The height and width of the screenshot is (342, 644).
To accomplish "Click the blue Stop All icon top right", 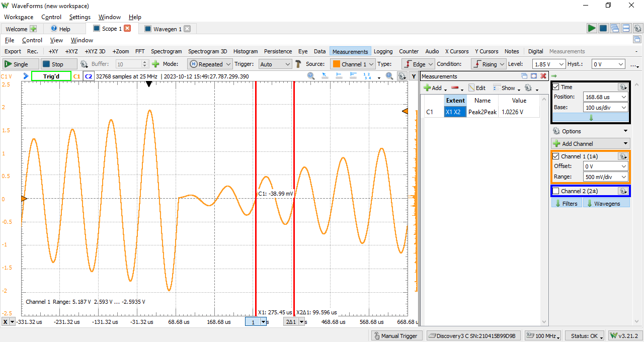I will click(603, 28).
